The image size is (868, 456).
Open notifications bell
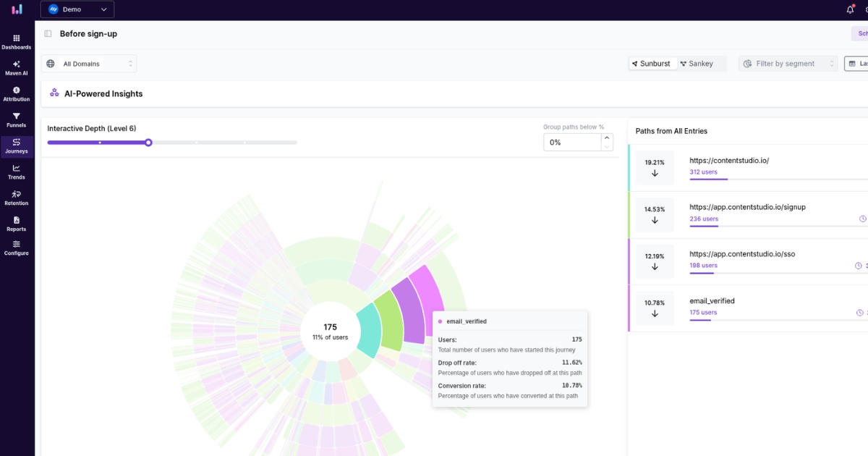pos(850,9)
